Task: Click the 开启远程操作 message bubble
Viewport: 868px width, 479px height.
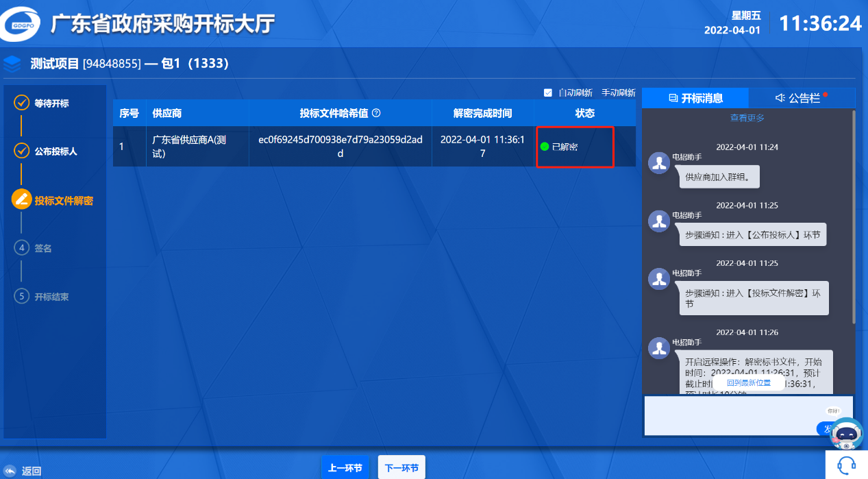Action: point(756,372)
